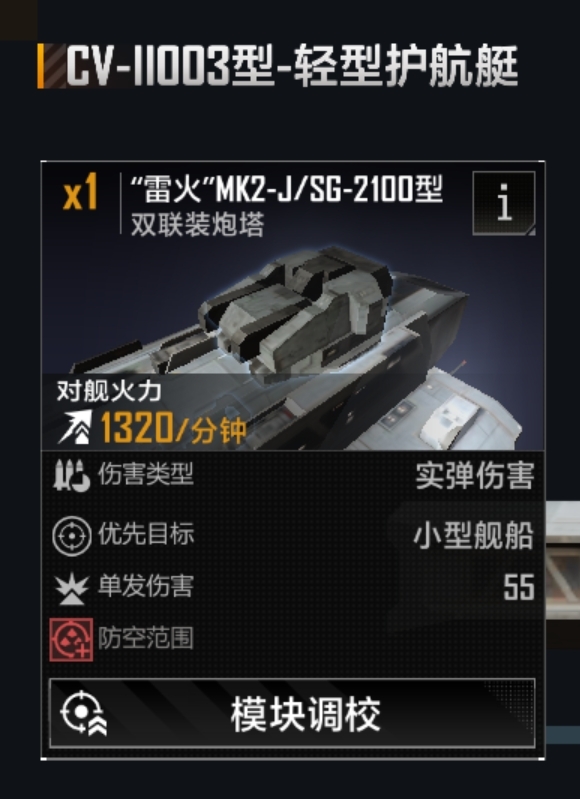Click the CV-II003型-轻型护航艇 title
Viewport: 580px width, 799px height.
click(x=292, y=65)
